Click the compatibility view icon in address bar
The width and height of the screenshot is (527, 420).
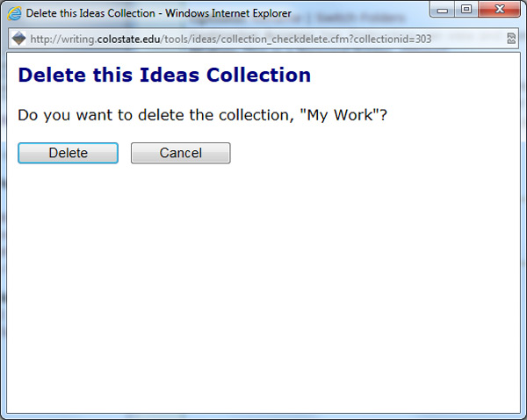tap(511, 39)
